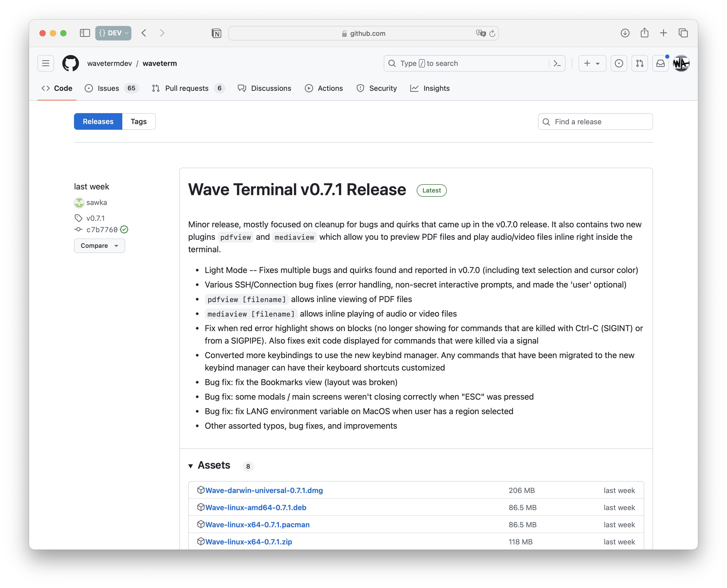Viewport: 727px width, 588px height.
Task: Open the wavetermdev organization link
Action: pyautogui.click(x=110, y=63)
